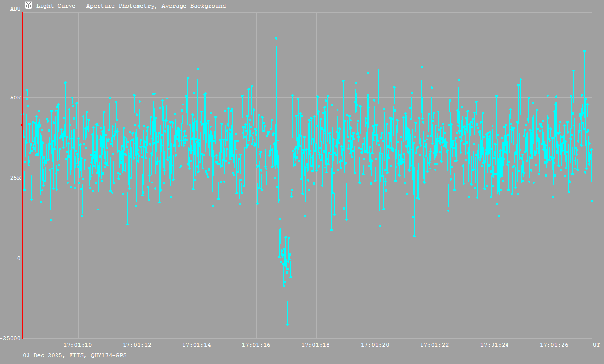This screenshot has height=364, width=604.
Task: Click the light curve window icon in title
Action: pos(29,6)
